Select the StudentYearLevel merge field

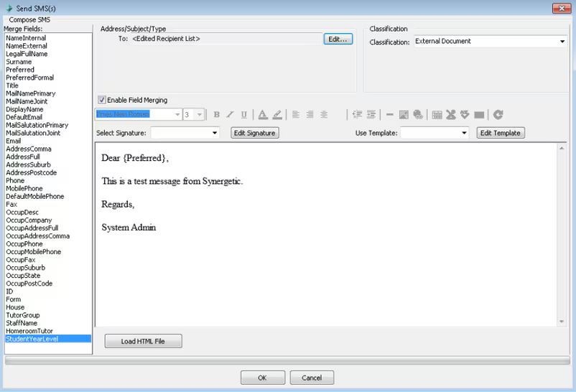click(48, 339)
